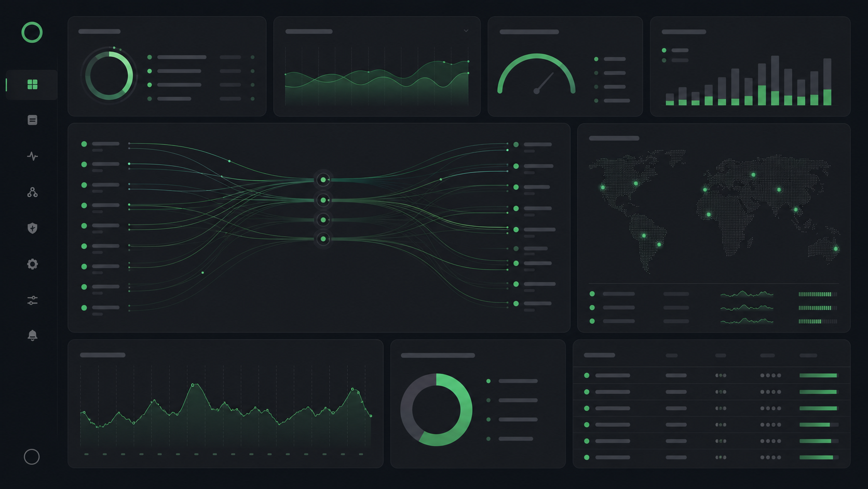
Task: Click the circular progress ring in top-left card
Action: (109, 76)
